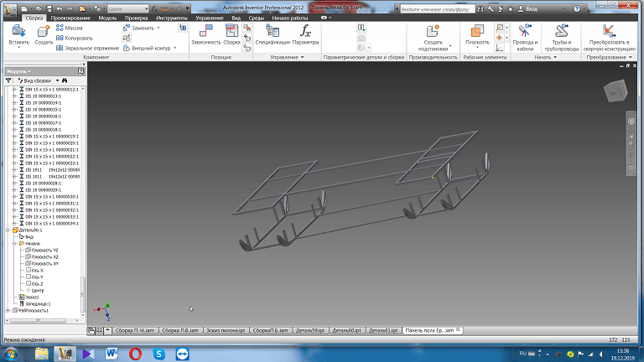Viewport: 644px width, 362px height.
Task: Switch to the Проектирование ribbon tab
Action: click(x=70, y=17)
